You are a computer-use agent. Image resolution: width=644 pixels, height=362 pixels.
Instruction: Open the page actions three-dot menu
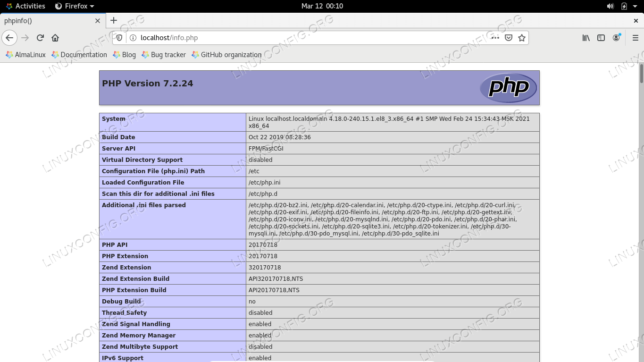pos(495,38)
